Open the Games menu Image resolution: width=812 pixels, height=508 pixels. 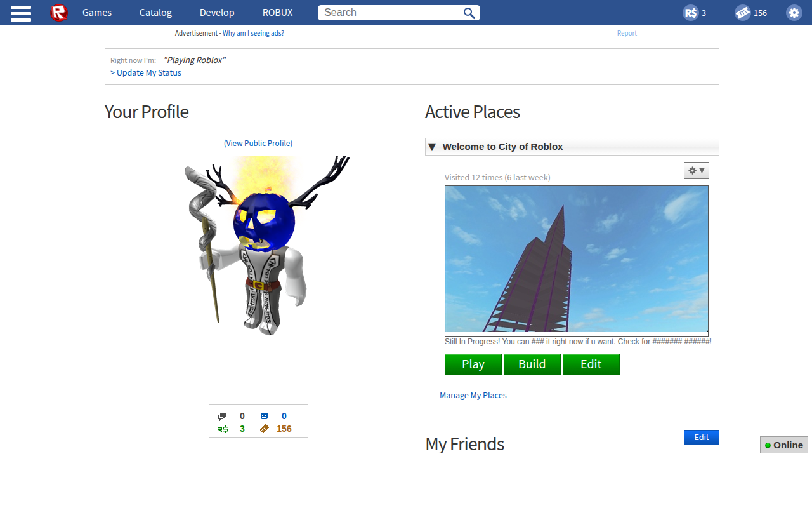pos(97,13)
